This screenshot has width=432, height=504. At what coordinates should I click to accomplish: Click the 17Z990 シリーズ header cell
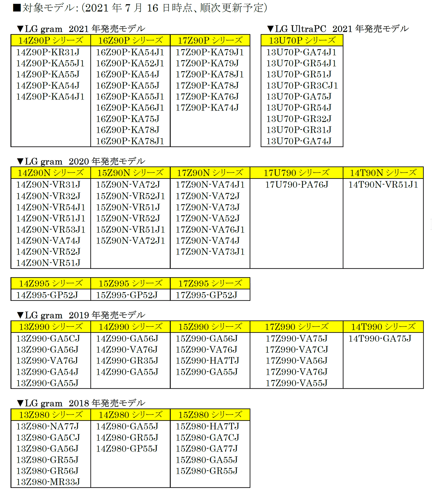pyautogui.click(x=296, y=327)
